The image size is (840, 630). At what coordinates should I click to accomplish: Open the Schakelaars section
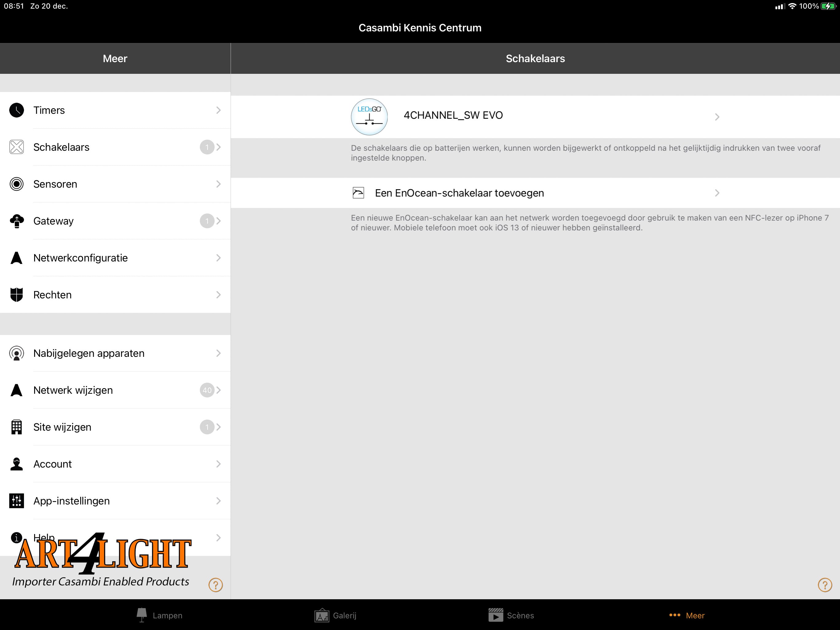click(115, 147)
